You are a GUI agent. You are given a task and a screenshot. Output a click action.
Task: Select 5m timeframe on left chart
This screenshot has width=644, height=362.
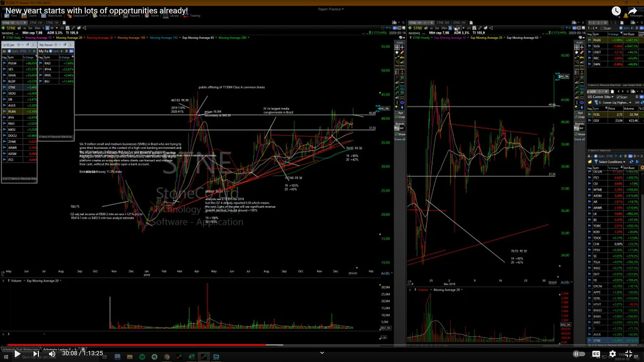point(30,28)
